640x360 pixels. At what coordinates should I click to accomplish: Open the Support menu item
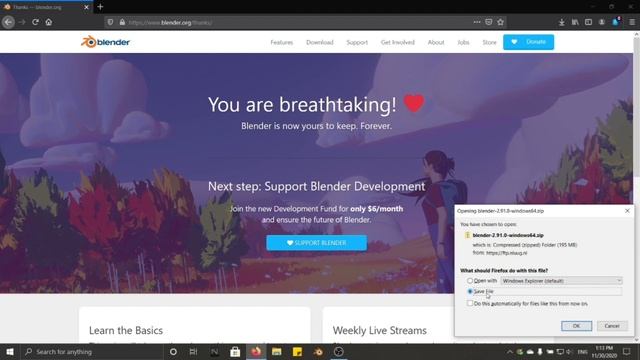pos(357,42)
